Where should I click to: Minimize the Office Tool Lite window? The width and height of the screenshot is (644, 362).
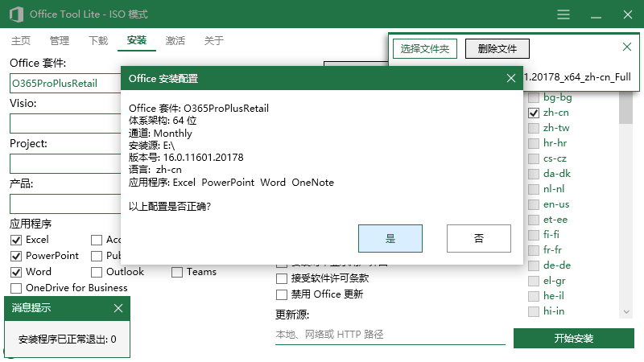point(595,14)
